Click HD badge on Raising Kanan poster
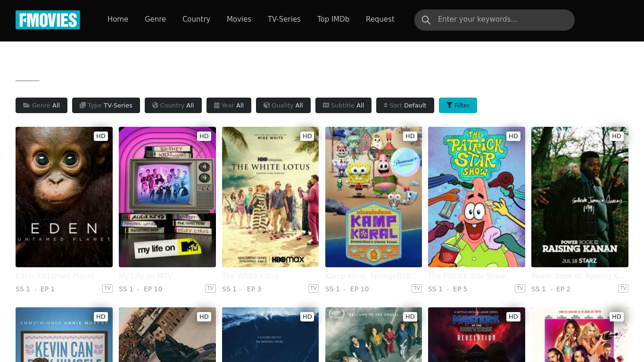644x362 pixels. (617, 136)
